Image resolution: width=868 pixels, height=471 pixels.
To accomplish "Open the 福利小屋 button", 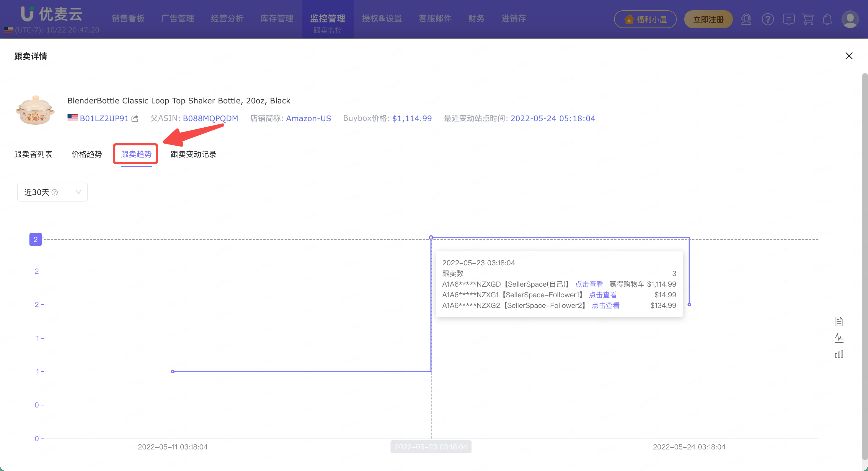I will pyautogui.click(x=645, y=19).
